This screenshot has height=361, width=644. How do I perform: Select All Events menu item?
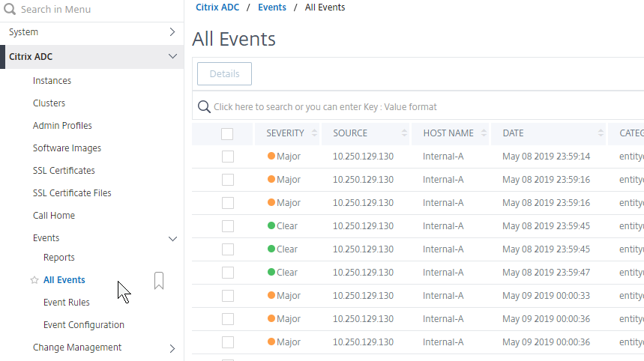point(64,280)
